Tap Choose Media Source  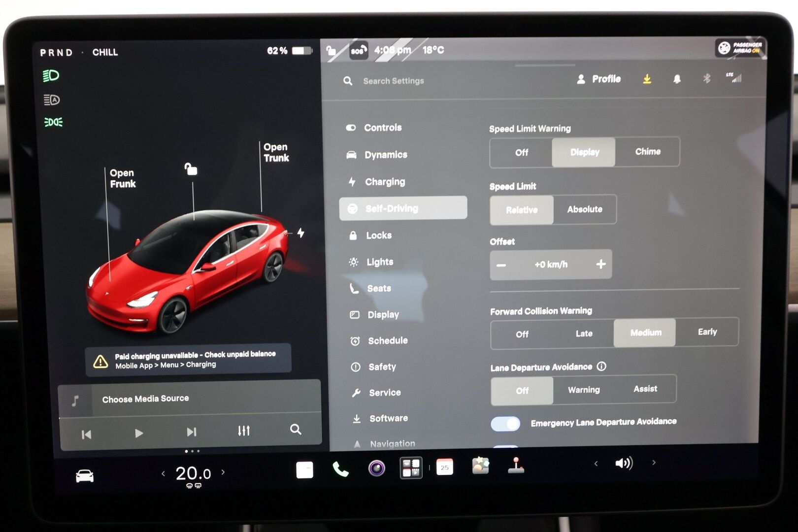click(x=145, y=399)
